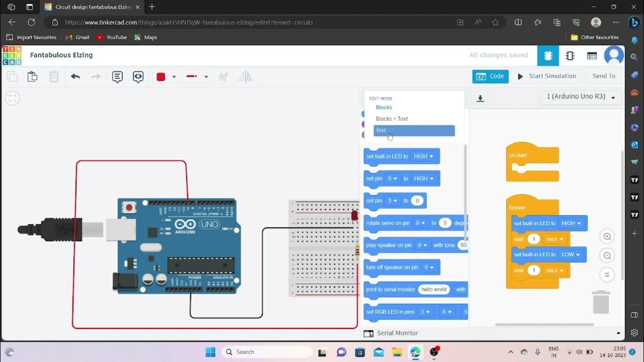
Task: Click the mirror flip icon
Action: [245, 76]
